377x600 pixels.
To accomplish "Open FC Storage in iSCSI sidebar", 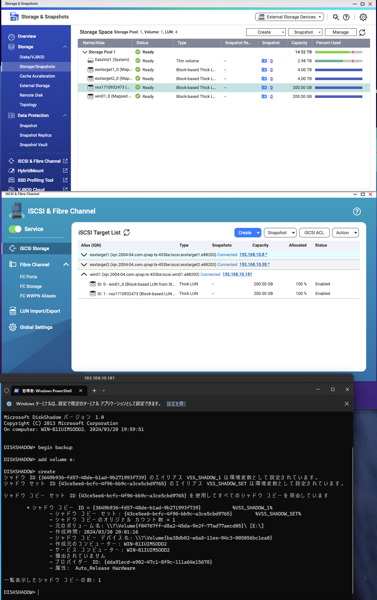I will (31, 286).
